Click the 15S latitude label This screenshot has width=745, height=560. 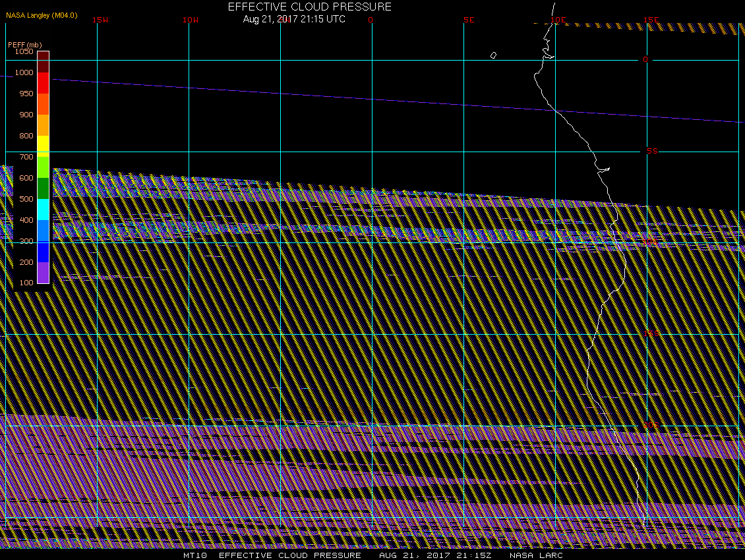point(651,333)
